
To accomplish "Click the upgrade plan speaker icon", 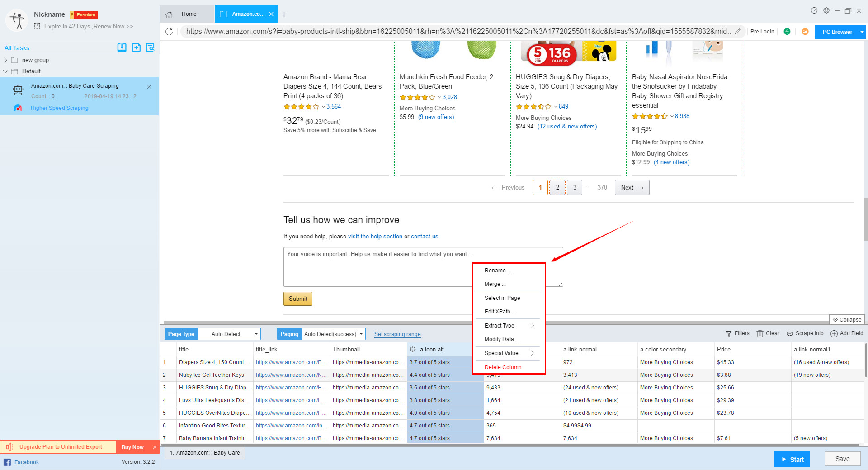I will 9,447.
